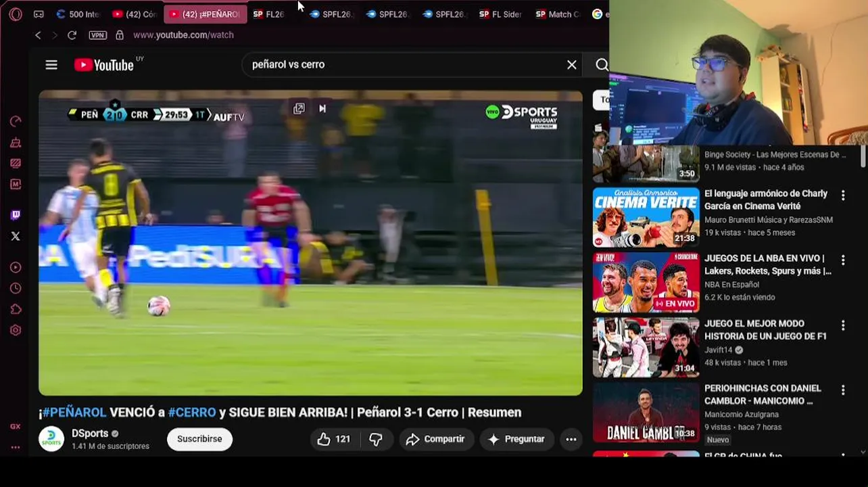The width and height of the screenshot is (868, 487).
Task: Open the GX Corner gamepad icon
Action: pyautogui.click(x=39, y=14)
